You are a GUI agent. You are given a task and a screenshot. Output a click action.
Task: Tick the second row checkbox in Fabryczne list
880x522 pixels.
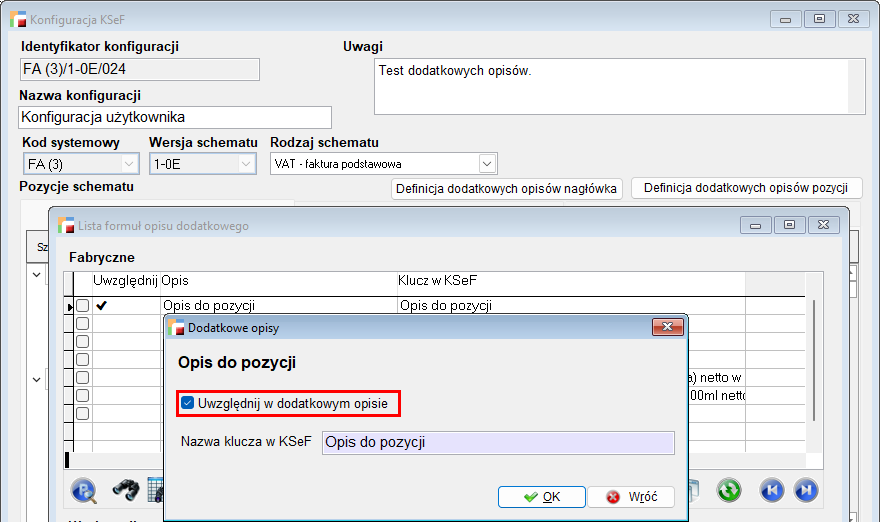83,323
